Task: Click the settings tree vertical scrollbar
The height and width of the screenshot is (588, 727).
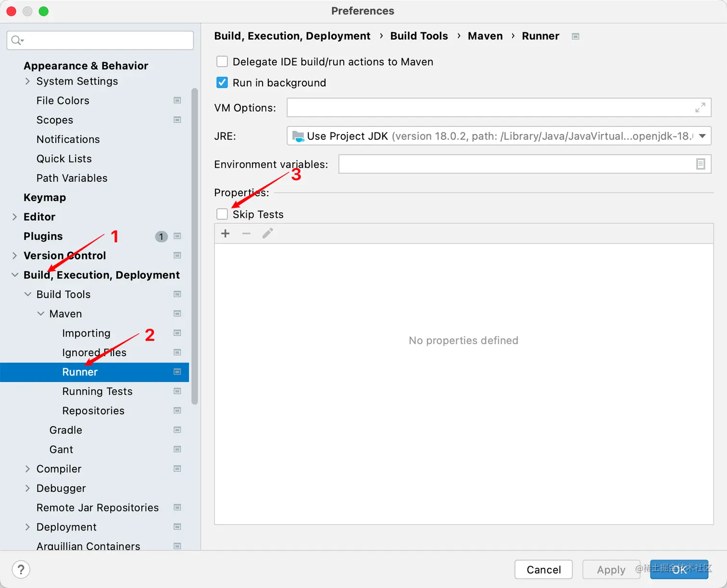Action: 195,246
